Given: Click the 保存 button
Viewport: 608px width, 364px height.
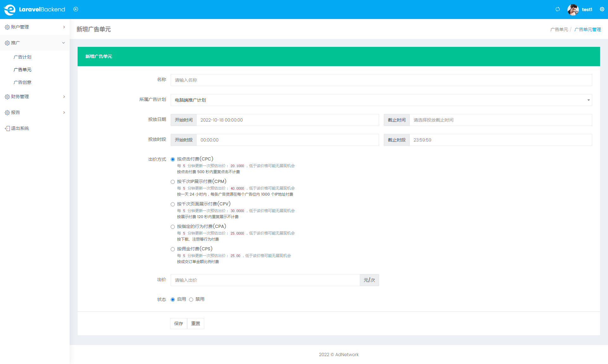Looking at the screenshot, I should pyautogui.click(x=179, y=323).
